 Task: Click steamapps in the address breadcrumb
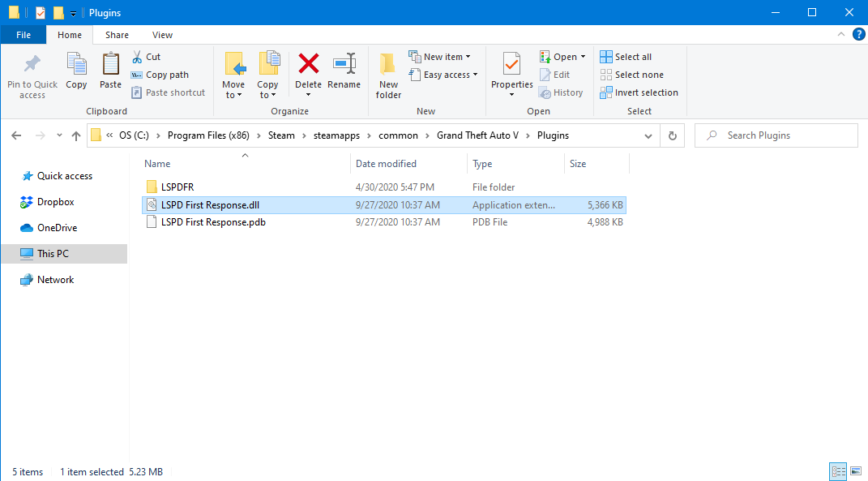tap(336, 135)
